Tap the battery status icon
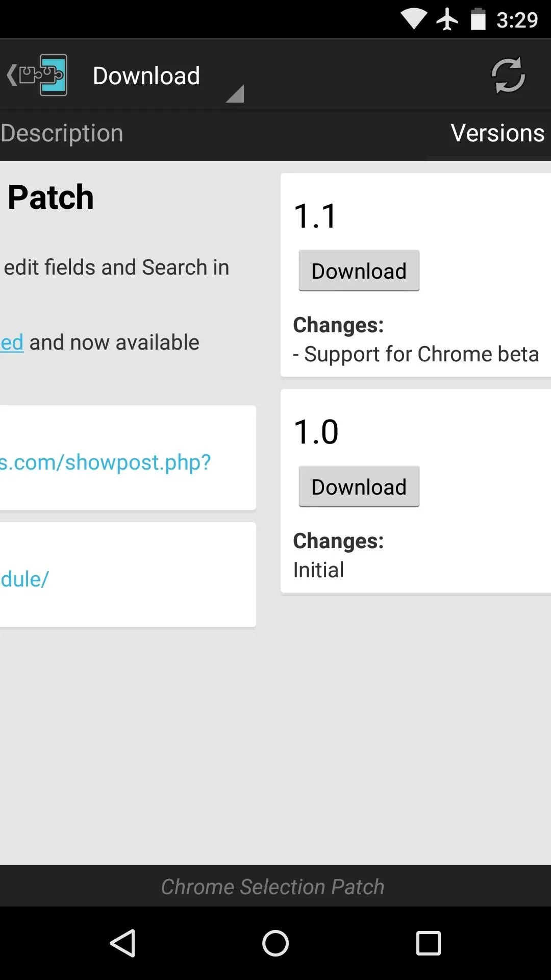Screen dimensions: 551x980 pos(478,19)
